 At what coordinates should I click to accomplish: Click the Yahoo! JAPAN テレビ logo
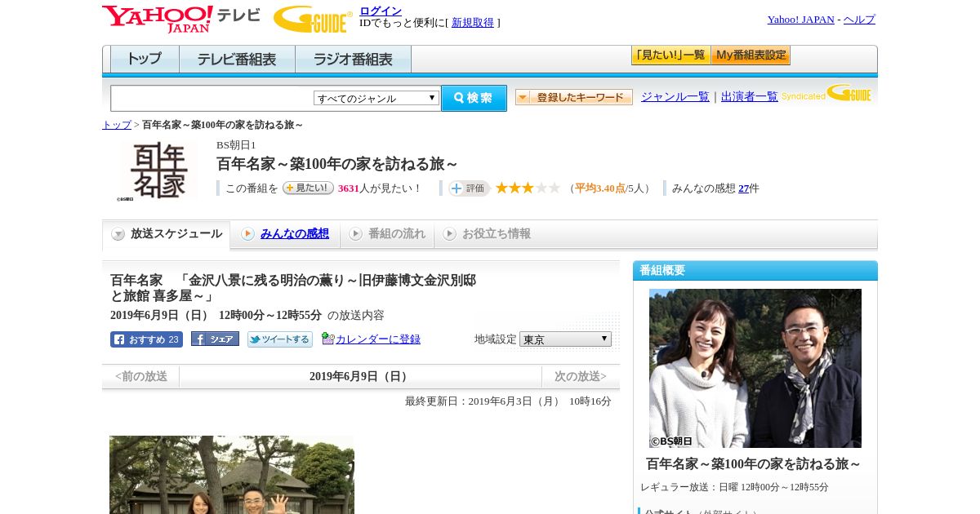[x=181, y=19]
